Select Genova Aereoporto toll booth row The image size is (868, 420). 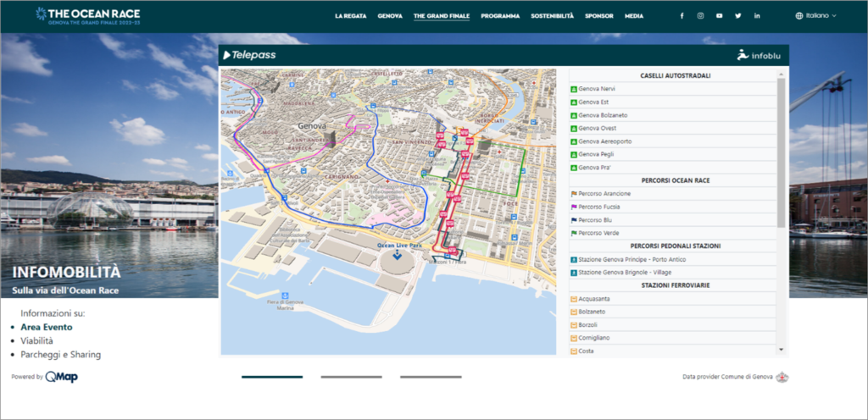(672, 141)
